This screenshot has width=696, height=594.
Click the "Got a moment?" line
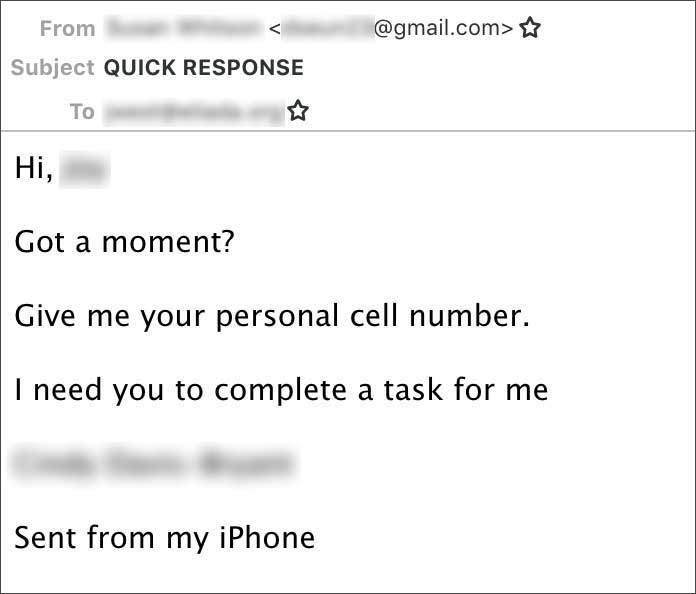[125, 242]
